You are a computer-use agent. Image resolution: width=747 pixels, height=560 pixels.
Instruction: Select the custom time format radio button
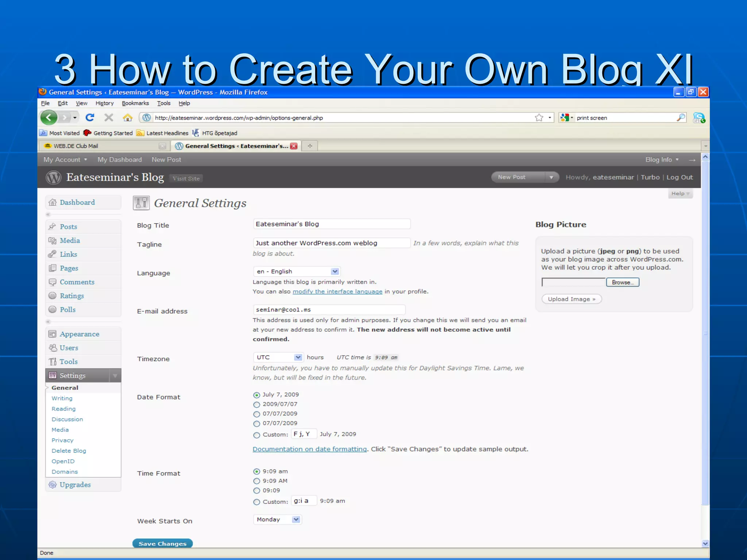(257, 502)
